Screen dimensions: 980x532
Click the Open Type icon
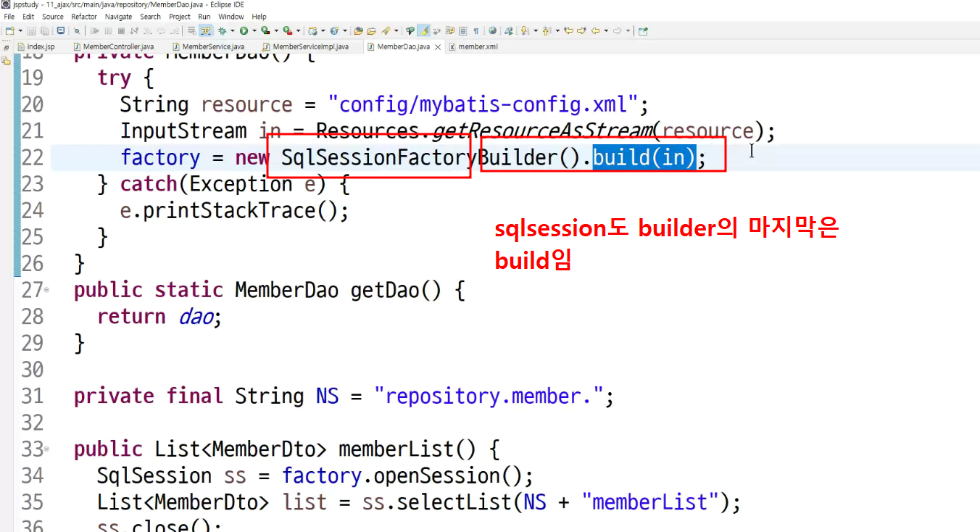pos(358,31)
